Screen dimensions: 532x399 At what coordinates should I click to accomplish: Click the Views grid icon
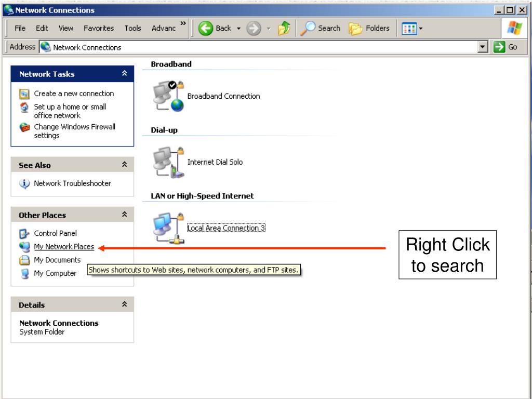tap(409, 29)
